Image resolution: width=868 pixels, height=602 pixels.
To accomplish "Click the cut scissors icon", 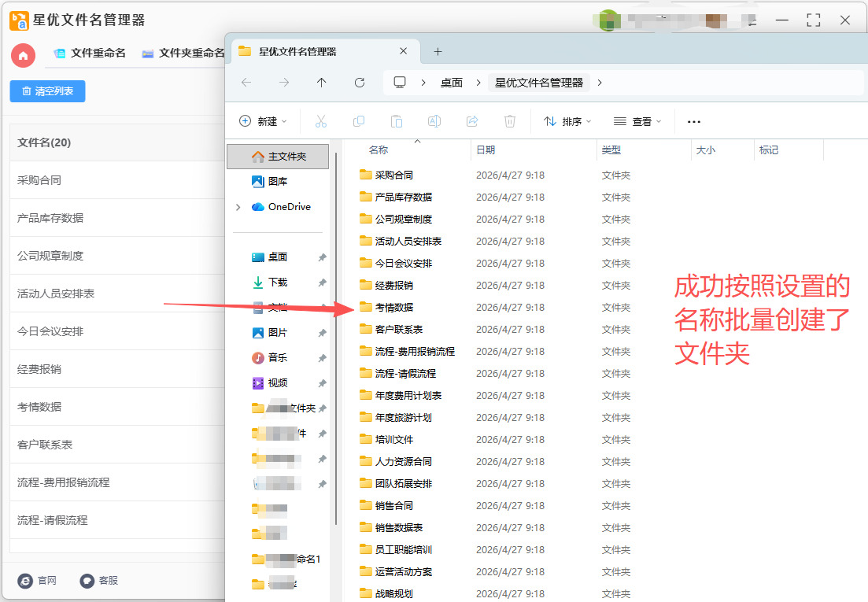I will tap(320, 121).
